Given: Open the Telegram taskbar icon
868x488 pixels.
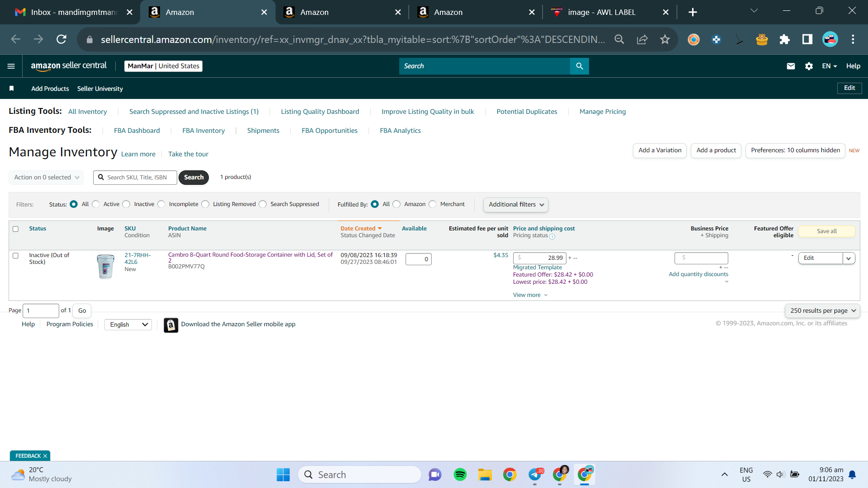Looking at the screenshot, I should [535, 474].
